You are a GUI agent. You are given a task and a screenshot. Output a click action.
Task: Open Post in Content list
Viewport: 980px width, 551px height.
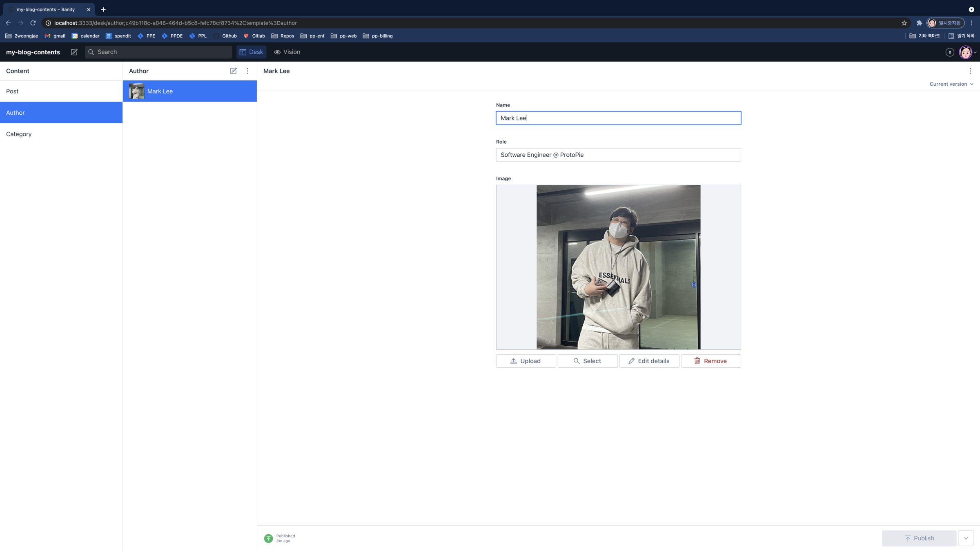[x=12, y=91]
